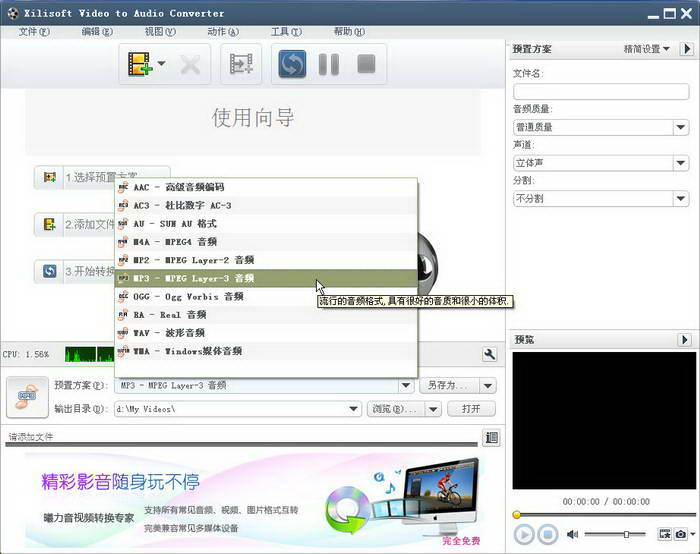Click the preview play button
This screenshot has height=554, width=700.
(x=524, y=534)
